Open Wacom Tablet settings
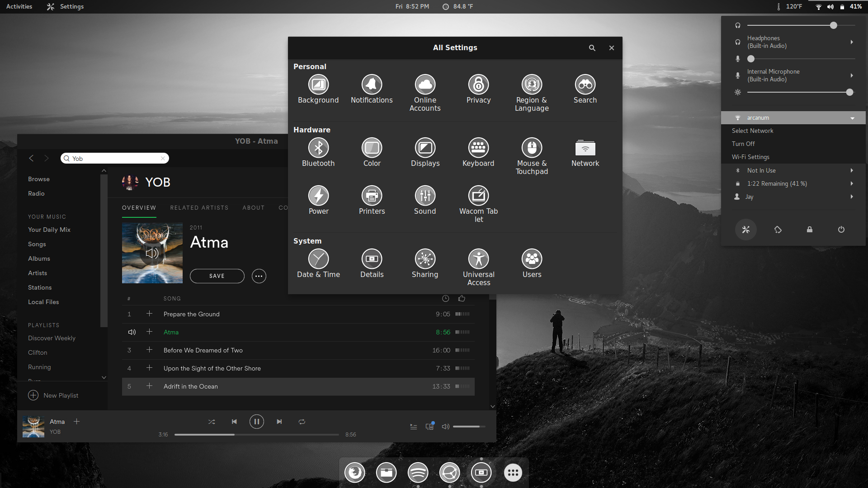 pos(478,204)
